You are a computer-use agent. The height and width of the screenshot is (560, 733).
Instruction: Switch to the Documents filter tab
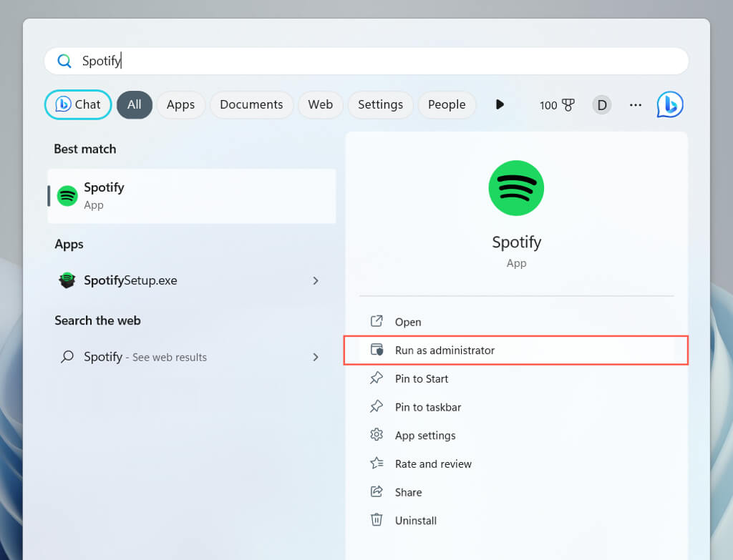(251, 104)
